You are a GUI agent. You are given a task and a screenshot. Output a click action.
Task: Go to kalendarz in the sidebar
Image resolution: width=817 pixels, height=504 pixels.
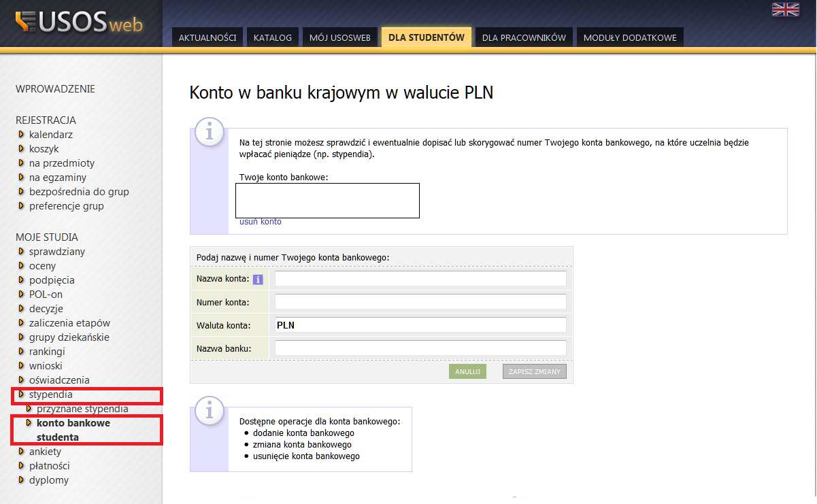pos(51,135)
